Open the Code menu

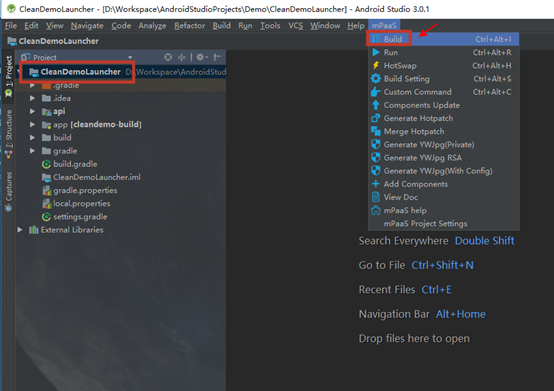121,26
